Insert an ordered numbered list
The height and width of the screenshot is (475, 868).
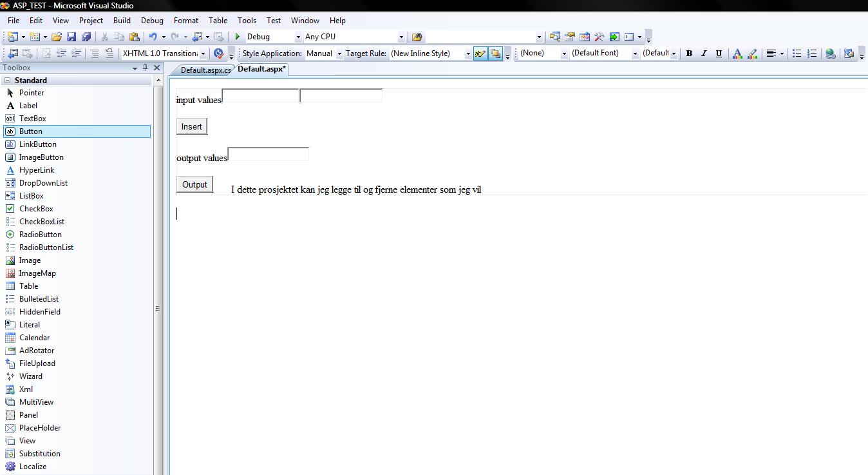812,53
